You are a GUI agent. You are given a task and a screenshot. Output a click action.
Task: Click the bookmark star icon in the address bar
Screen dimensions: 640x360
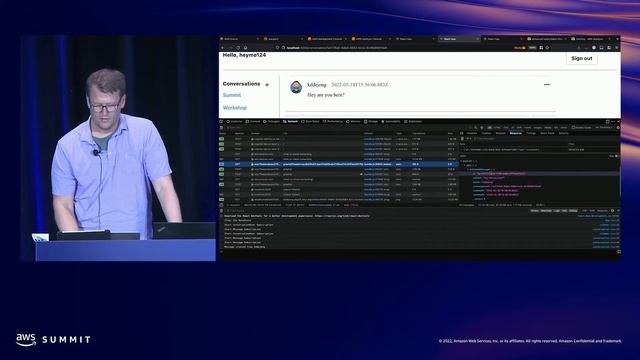[x=547, y=48]
